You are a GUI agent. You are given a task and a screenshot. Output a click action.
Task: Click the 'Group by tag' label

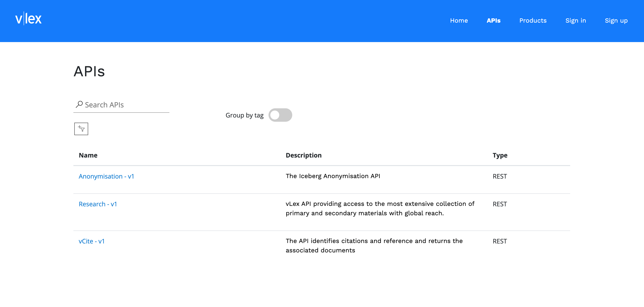(244, 115)
